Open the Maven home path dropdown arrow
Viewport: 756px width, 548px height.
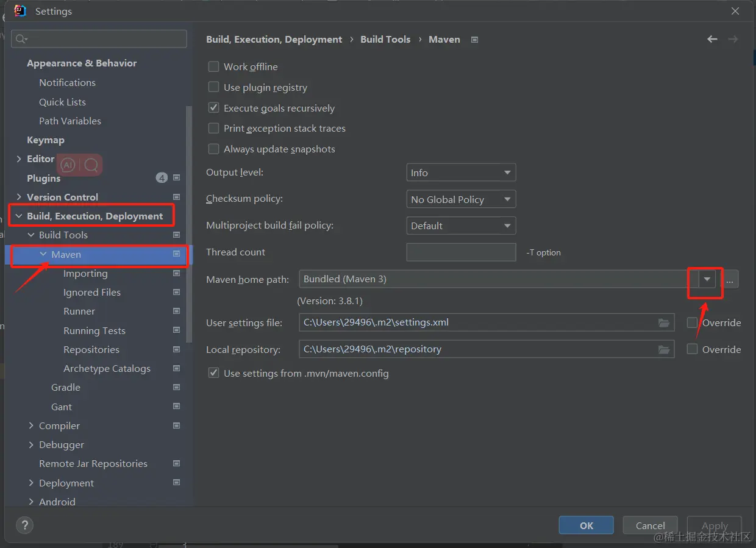705,279
